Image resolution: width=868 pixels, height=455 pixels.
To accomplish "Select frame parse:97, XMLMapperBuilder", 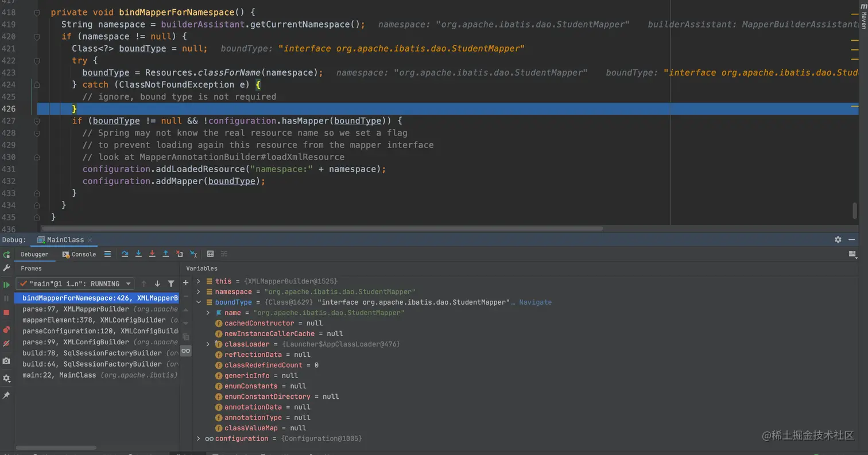I will 96,309.
